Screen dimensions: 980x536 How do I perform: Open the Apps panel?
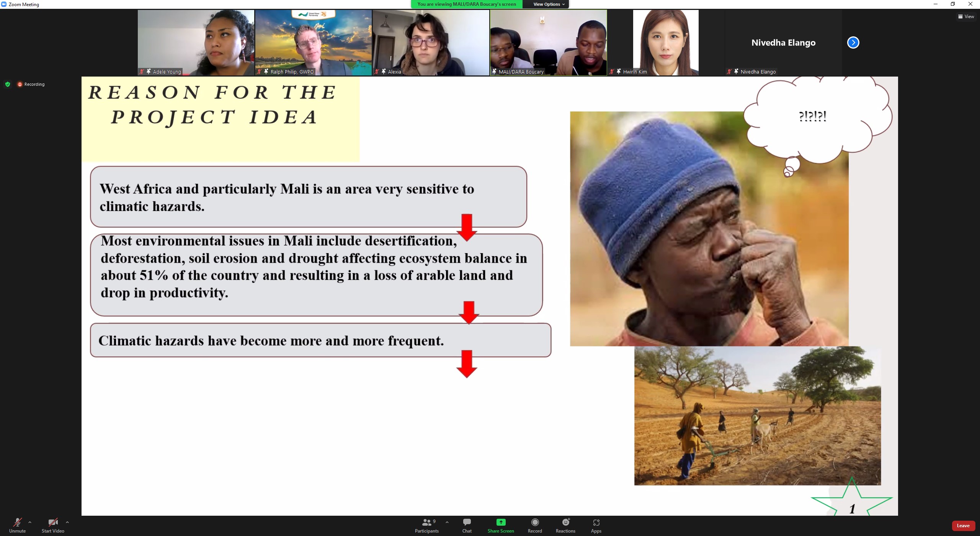[596, 525]
